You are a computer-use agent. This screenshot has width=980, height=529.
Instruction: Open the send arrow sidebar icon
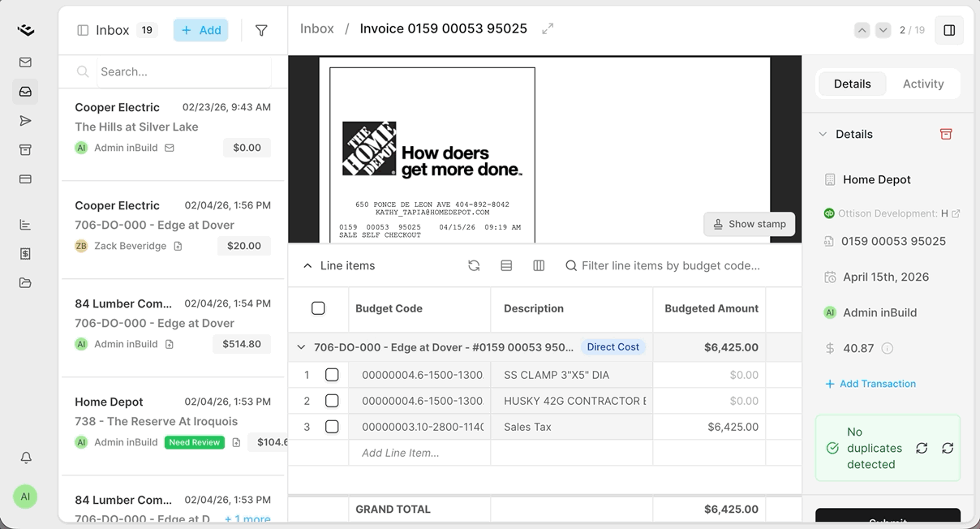[x=26, y=121]
